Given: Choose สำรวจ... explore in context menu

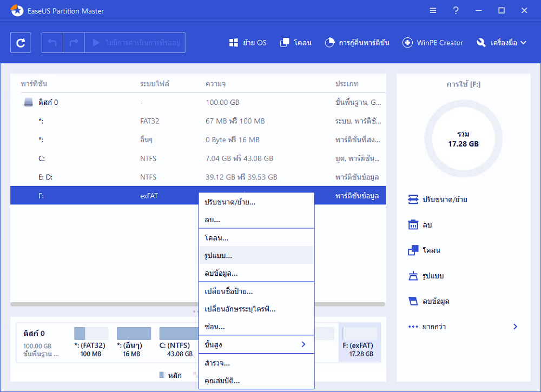Looking at the screenshot, I should pyautogui.click(x=256, y=363).
